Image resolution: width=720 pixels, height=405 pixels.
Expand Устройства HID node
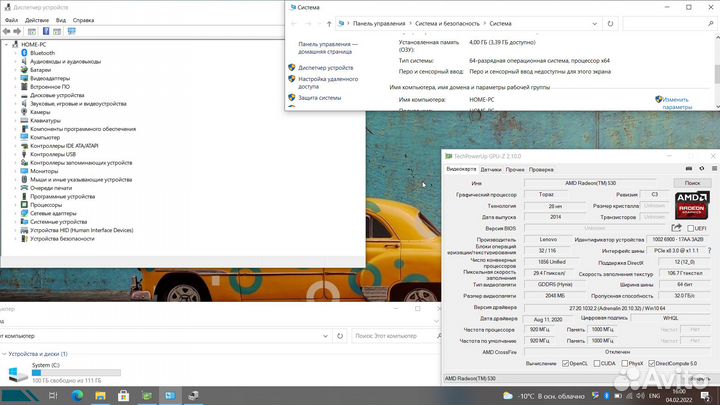pyautogui.click(x=15, y=230)
